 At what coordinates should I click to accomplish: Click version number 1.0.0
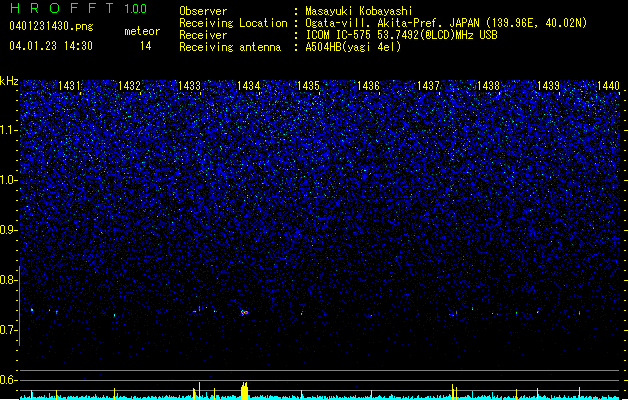pos(136,9)
